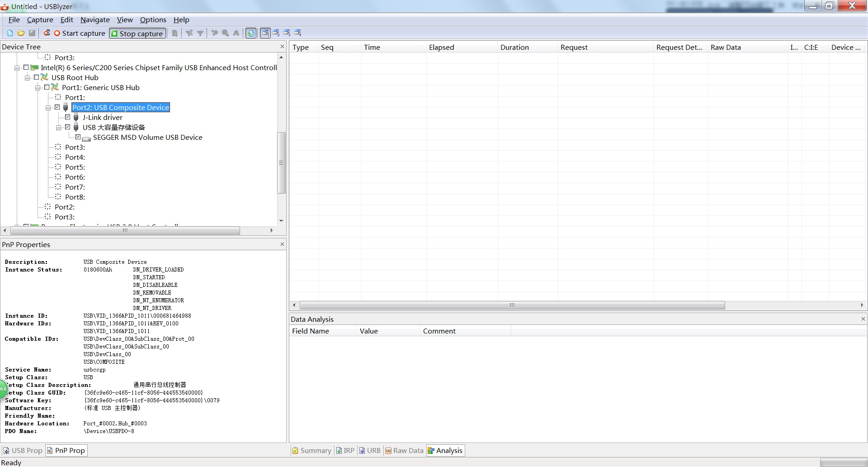Image resolution: width=868 pixels, height=467 pixels.
Task: Collapse the Intel 6 Series Host Controller node
Action: point(17,68)
